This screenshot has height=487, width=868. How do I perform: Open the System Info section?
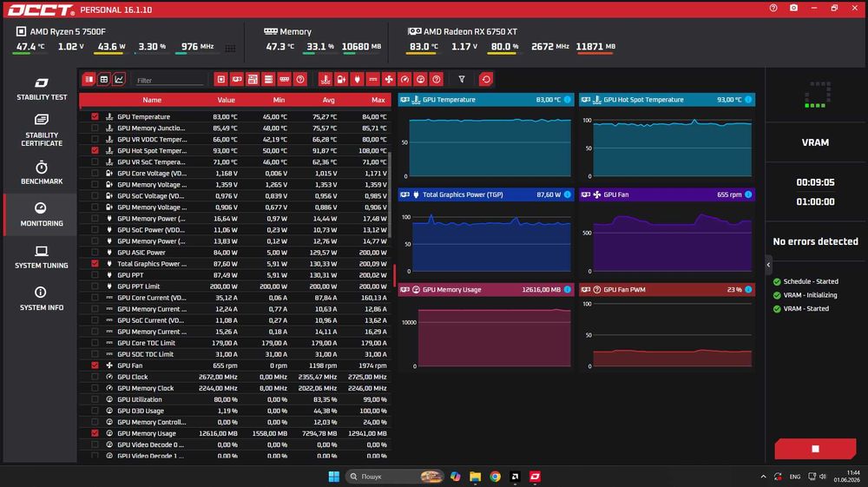click(42, 299)
